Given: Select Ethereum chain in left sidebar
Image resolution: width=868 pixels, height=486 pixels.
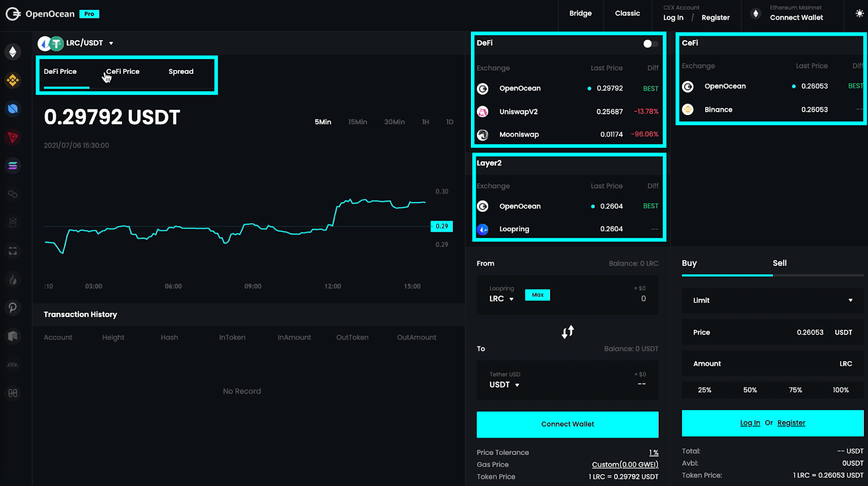Looking at the screenshot, I should (13, 52).
